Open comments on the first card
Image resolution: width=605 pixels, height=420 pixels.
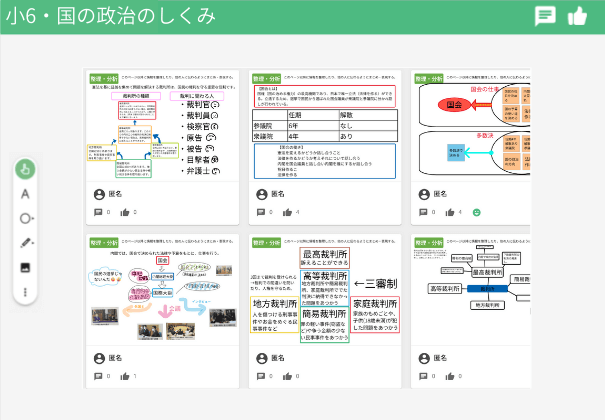(98, 212)
